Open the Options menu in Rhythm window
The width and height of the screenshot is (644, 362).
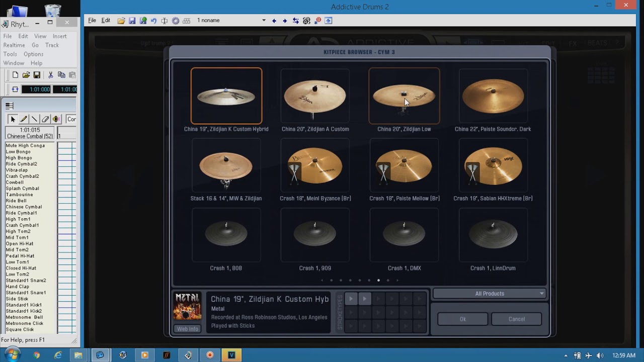click(x=33, y=54)
